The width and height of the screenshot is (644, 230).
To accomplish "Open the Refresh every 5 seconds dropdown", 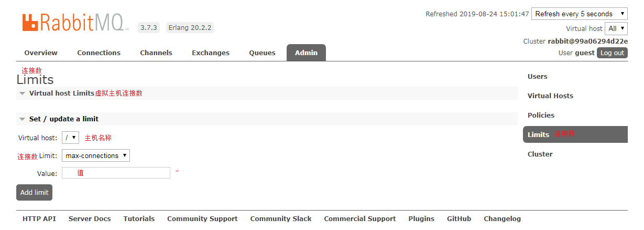I will [580, 14].
